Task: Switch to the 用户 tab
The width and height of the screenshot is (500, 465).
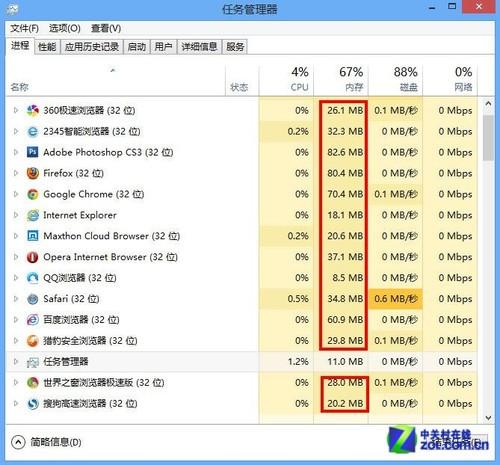Action: coord(163,47)
